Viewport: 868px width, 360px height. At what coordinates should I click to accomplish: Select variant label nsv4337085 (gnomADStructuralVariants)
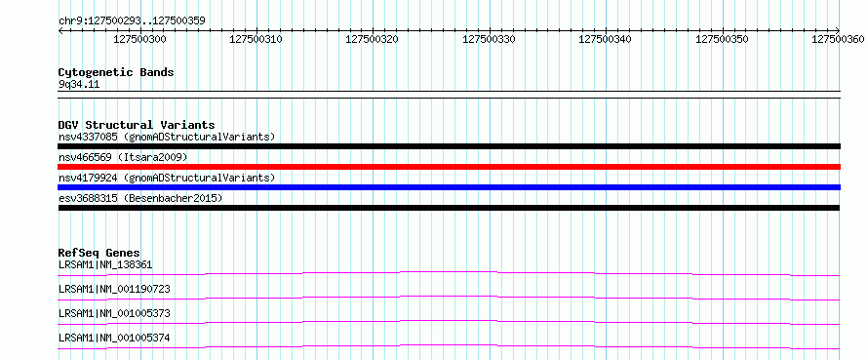(167, 137)
